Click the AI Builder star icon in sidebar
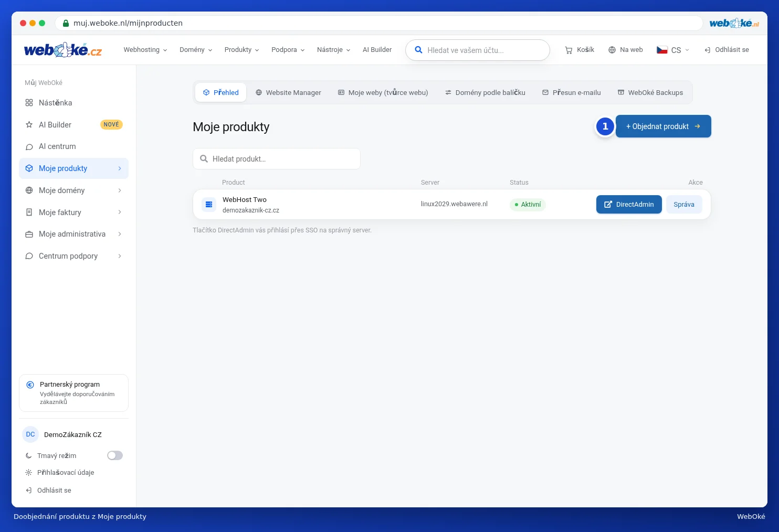 (29, 124)
